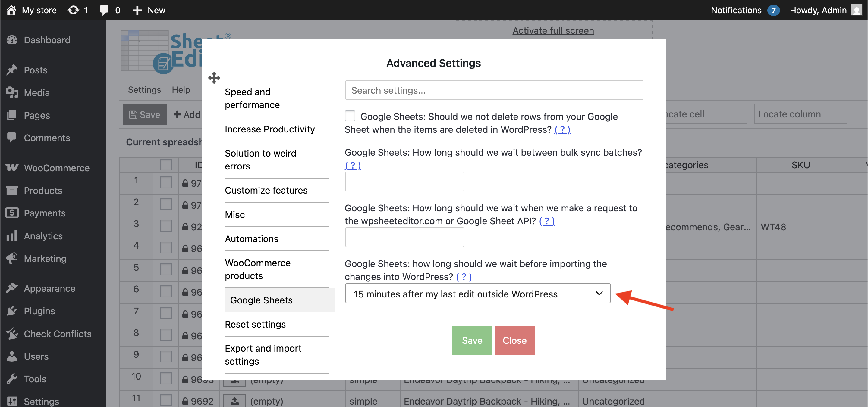Screen dimensions: 868x407
Task: Click the Plugins plug icon
Action: pyautogui.click(x=12, y=311)
